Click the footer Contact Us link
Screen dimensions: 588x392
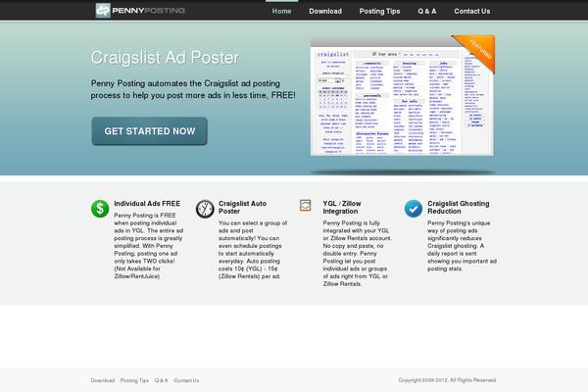(x=186, y=380)
